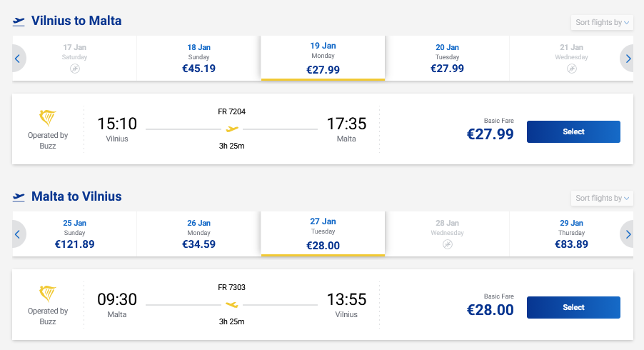Open Sort flights by dropdown for outbound
This screenshot has height=350, width=644.
[603, 23]
